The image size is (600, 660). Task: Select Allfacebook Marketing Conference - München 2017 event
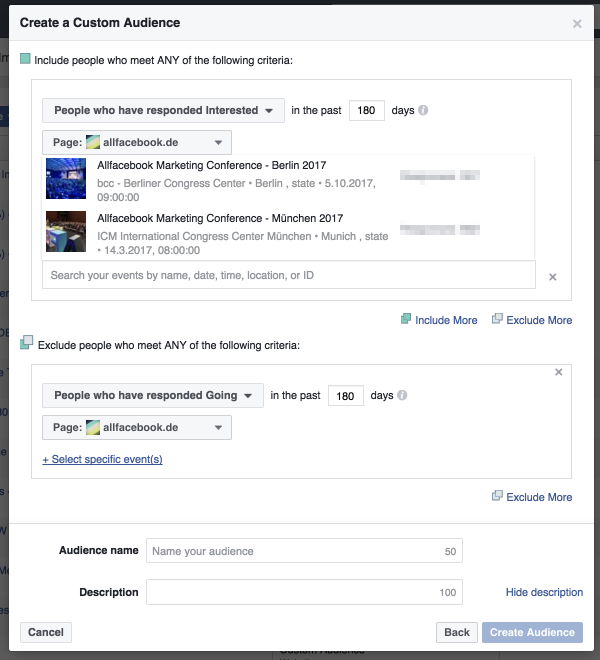pos(288,234)
